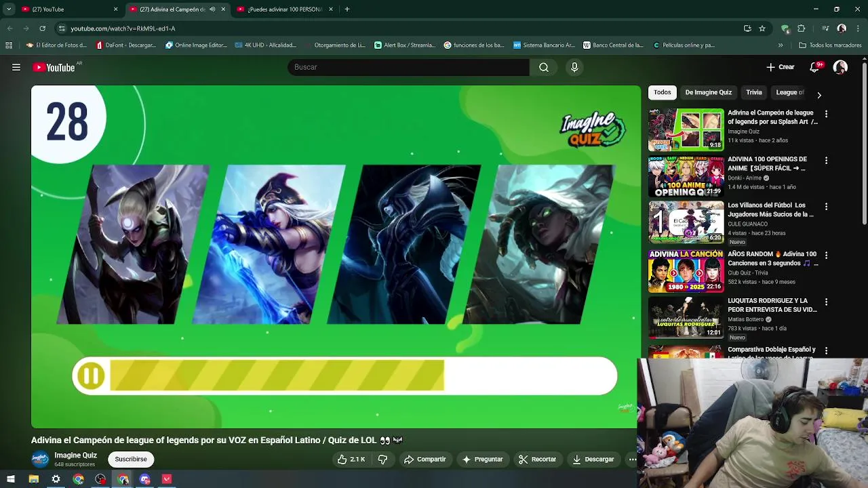This screenshot has width=868, height=488.
Task: Open site information icon in address bar
Action: point(62,28)
